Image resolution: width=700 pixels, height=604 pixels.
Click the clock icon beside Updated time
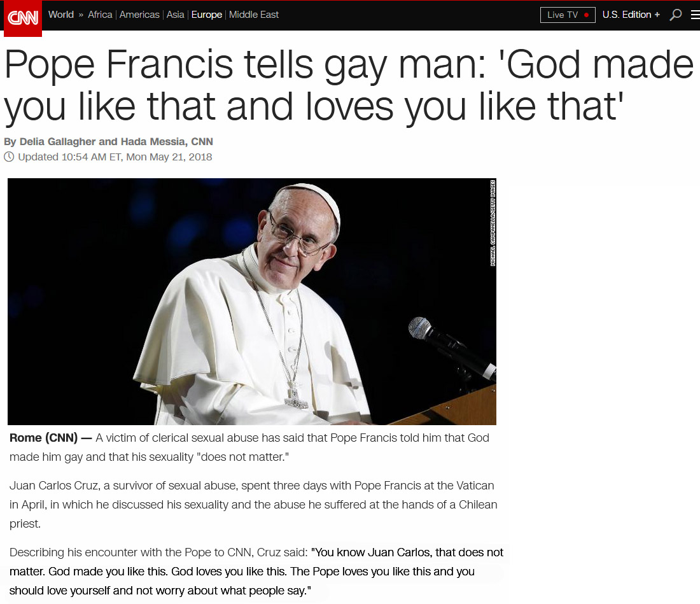click(x=9, y=157)
